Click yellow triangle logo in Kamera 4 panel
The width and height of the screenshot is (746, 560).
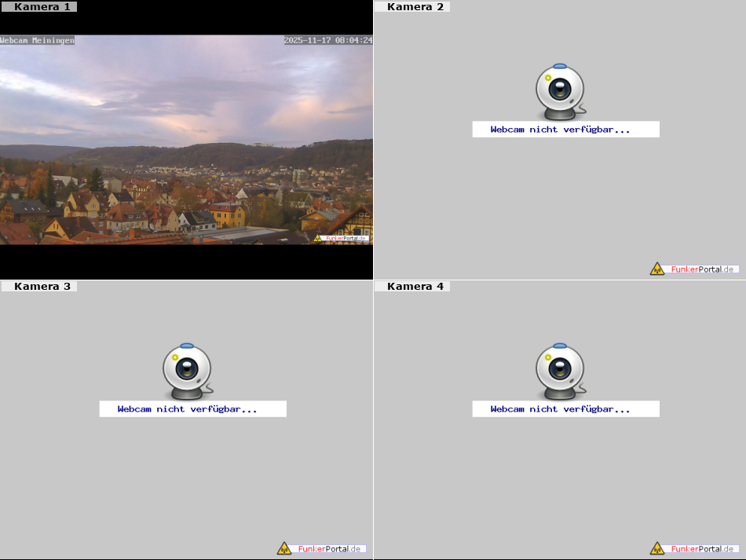(x=656, y=548)
